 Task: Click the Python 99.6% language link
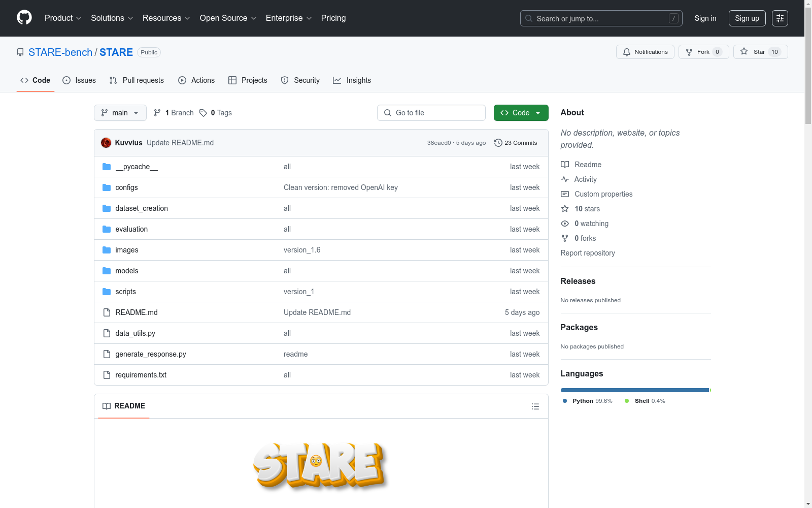tap(587, 401)
